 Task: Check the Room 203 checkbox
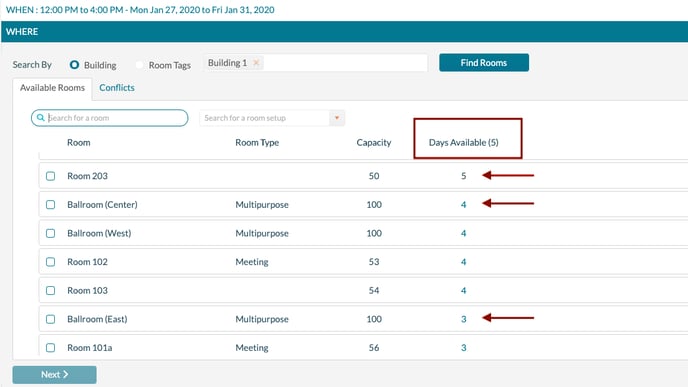pyautogui.click(x=50, y=176)
